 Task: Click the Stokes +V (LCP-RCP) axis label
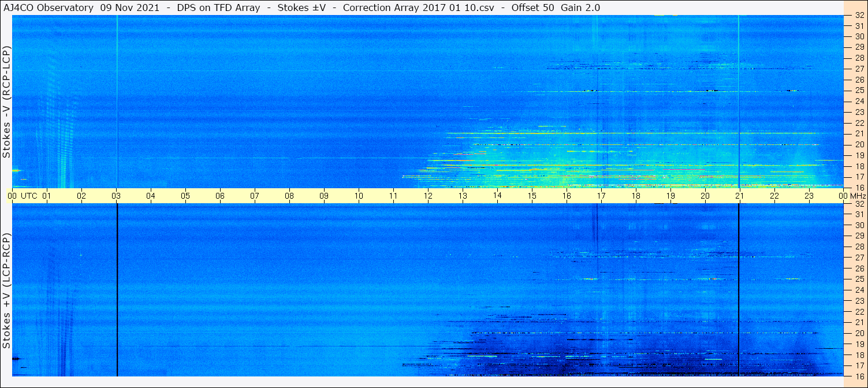tap(6, 290)
